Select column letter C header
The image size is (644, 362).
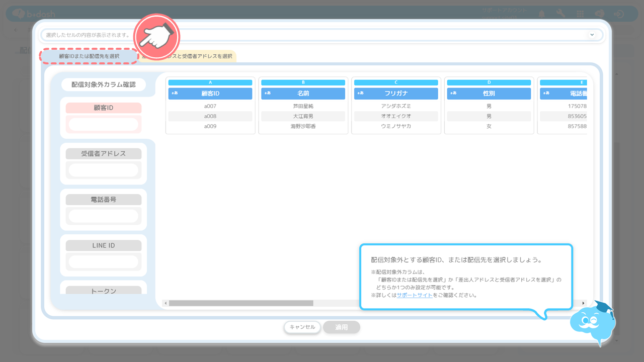point(396,82)
